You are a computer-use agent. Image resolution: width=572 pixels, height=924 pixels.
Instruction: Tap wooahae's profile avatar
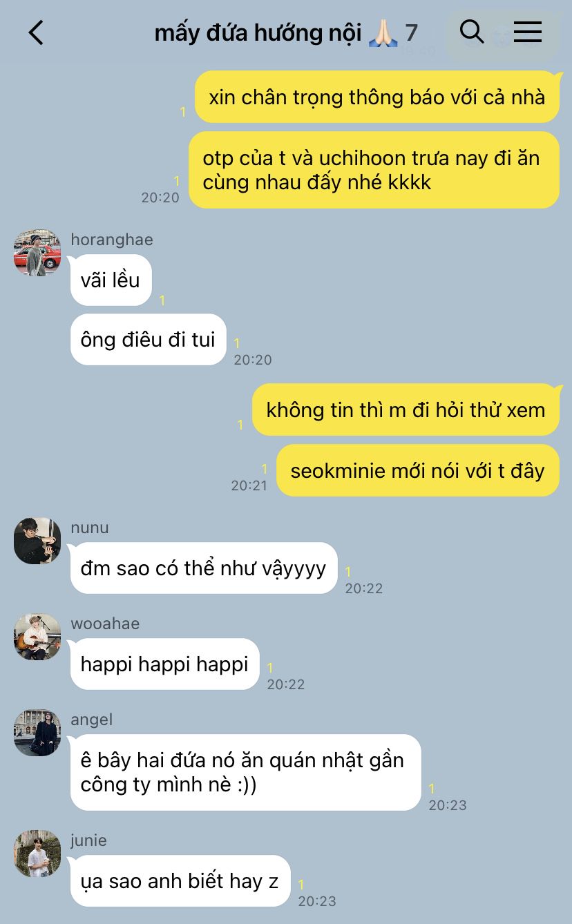click(37, 637)
